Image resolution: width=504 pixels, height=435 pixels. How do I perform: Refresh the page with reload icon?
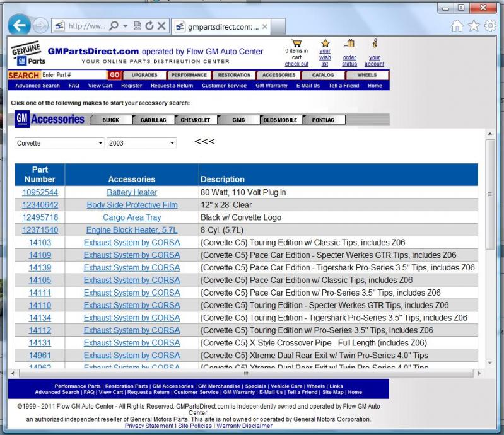pyautogui.click(x=149, y=26)
